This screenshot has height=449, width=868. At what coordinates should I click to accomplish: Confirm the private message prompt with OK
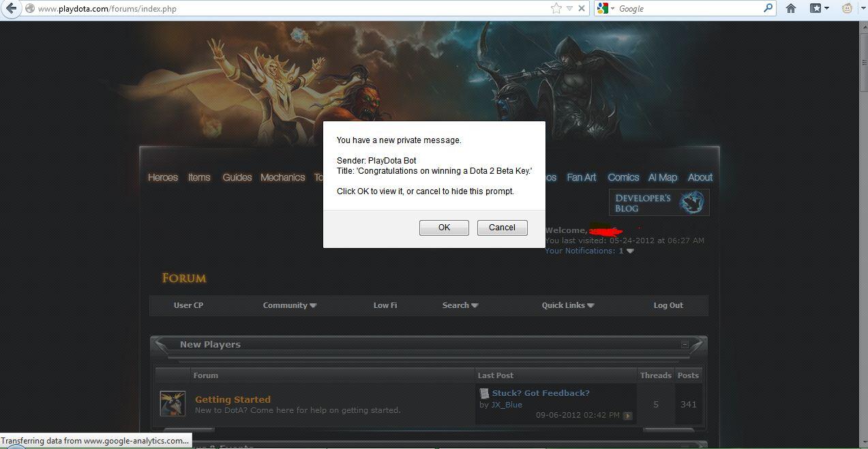444,228
